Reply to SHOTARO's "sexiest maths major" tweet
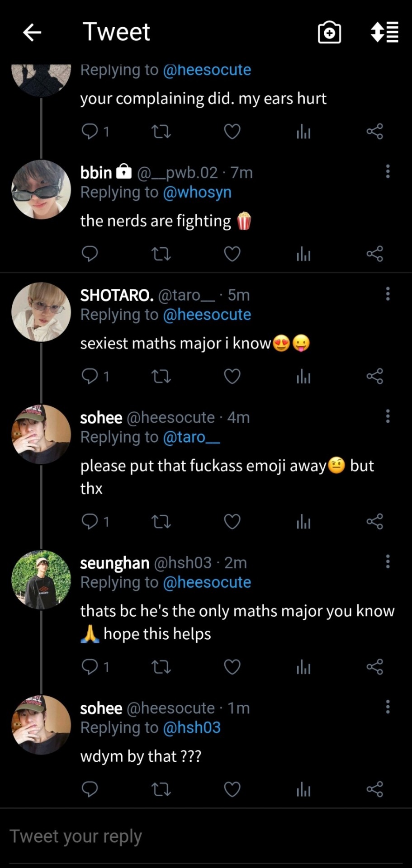Image resolution: width=412 pixels, height=868 pixels. pyautogui.click(x=90, y=376)
